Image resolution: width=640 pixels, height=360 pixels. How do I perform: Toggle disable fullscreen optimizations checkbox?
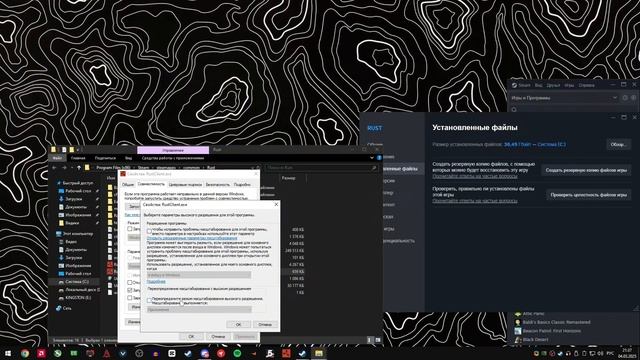[x=130, y=282]
